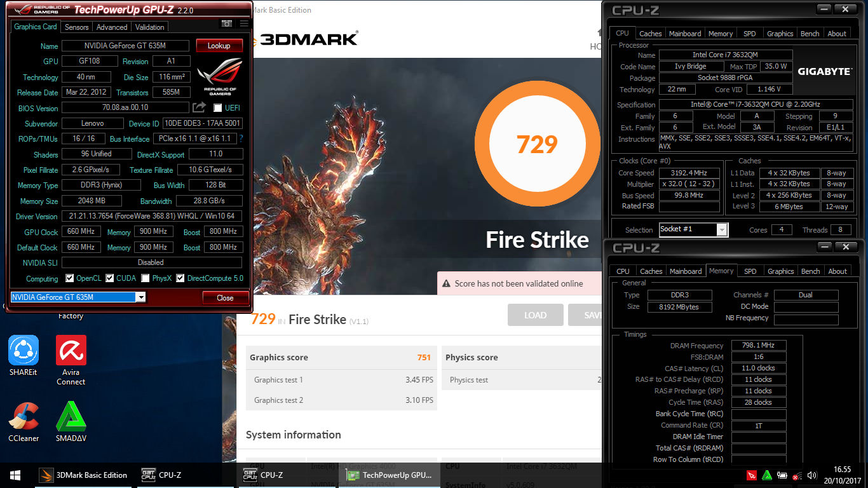Click the Core Speed value 3192.4 MHz
This screenshot has height=488, width=868.
[689, 173]
